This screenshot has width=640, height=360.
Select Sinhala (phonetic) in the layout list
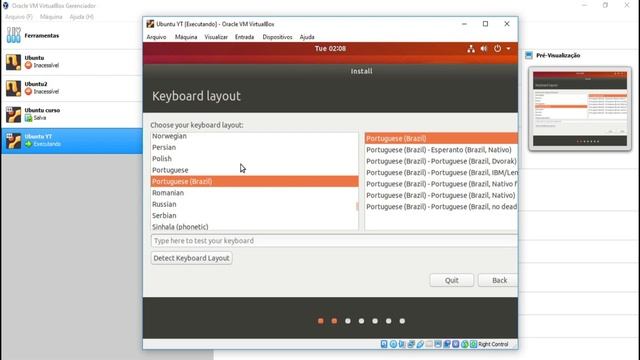255,227
